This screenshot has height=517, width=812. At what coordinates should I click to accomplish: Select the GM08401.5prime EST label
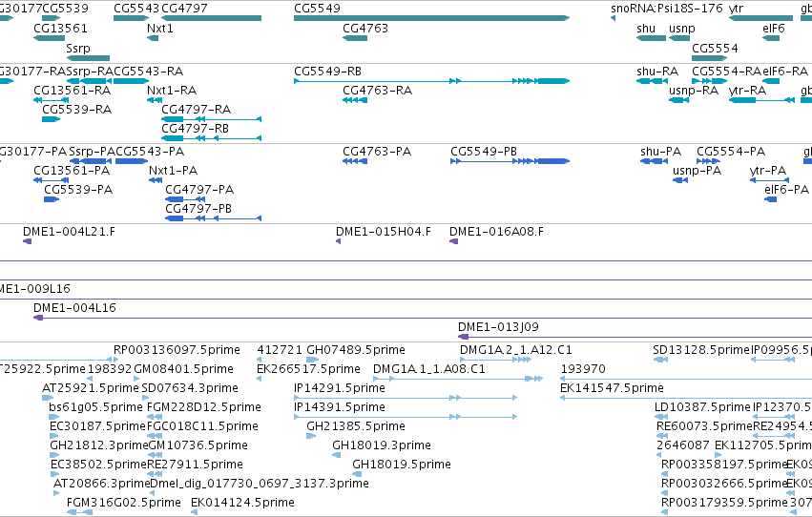coord(183,368)
